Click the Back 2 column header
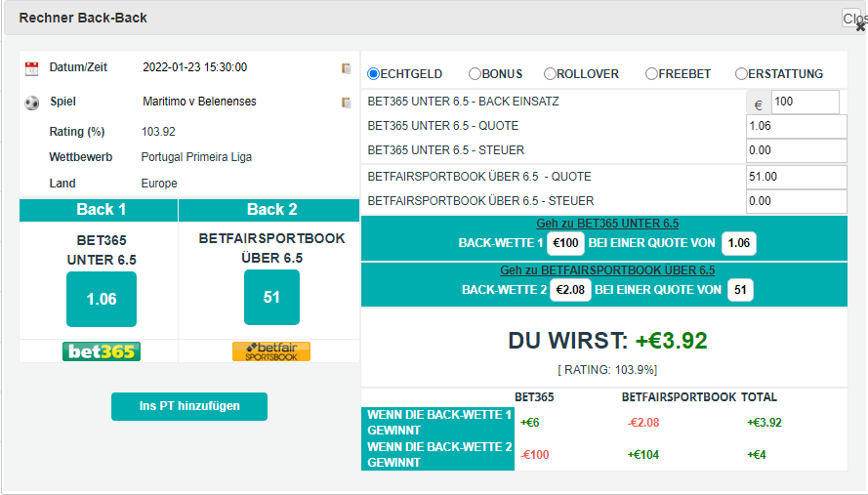Image resolution: width=868 pixels, height=495 pixels. click(x=269, y=210)
